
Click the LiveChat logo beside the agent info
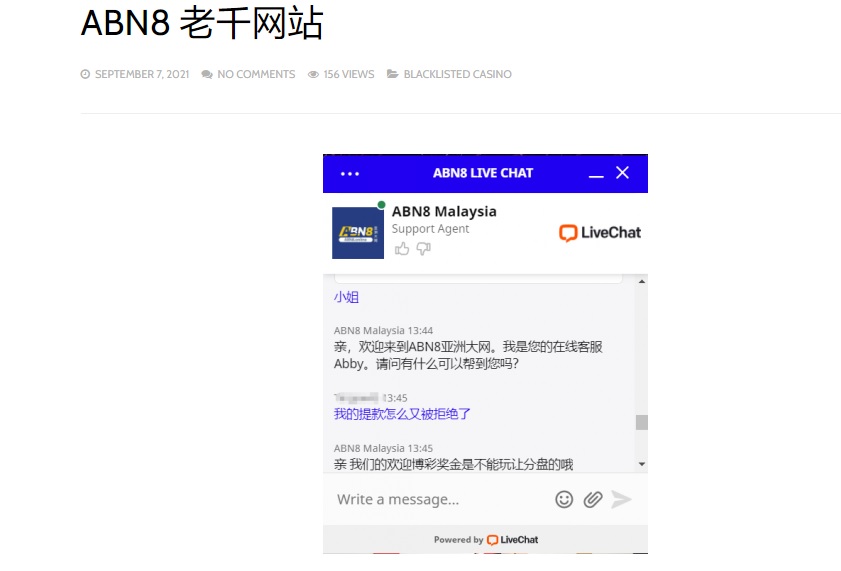(600, 233)
